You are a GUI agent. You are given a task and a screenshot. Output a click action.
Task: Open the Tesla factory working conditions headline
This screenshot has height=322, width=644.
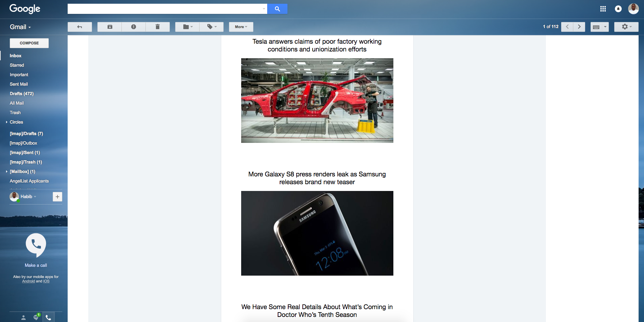[x=317, y=45]
